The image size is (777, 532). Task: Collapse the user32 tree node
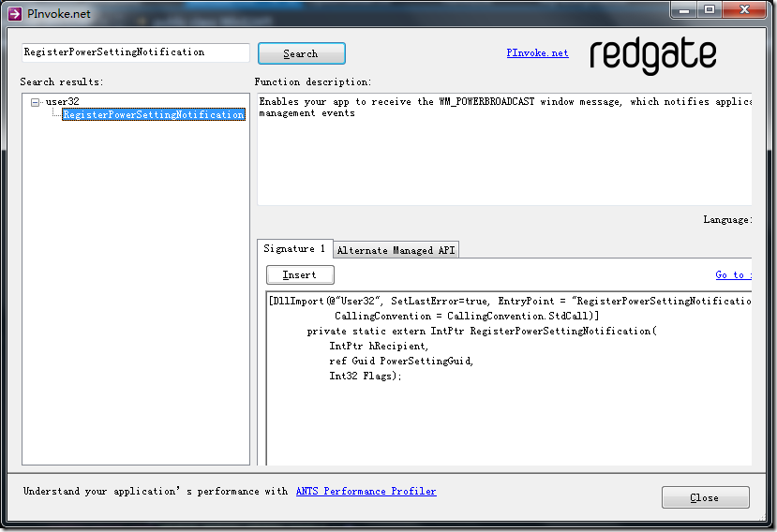pyautogui.click(x=36, y=102)
